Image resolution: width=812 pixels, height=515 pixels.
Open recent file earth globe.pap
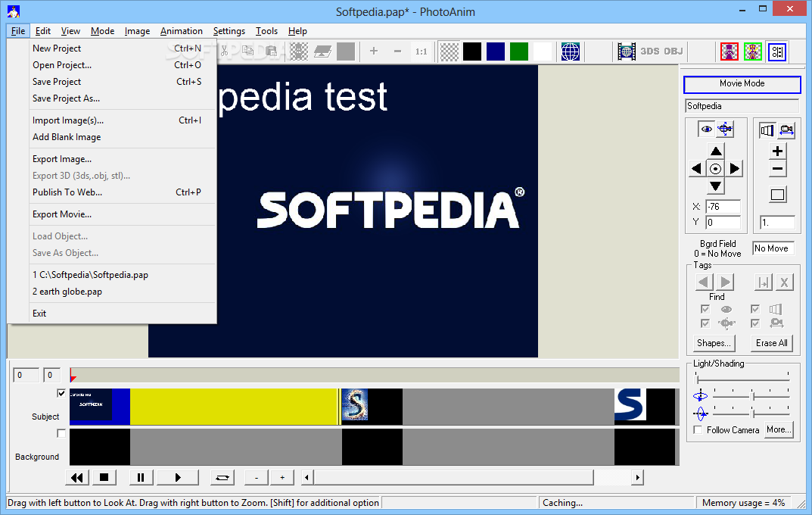pyautogui.click(x=123, y=291)
